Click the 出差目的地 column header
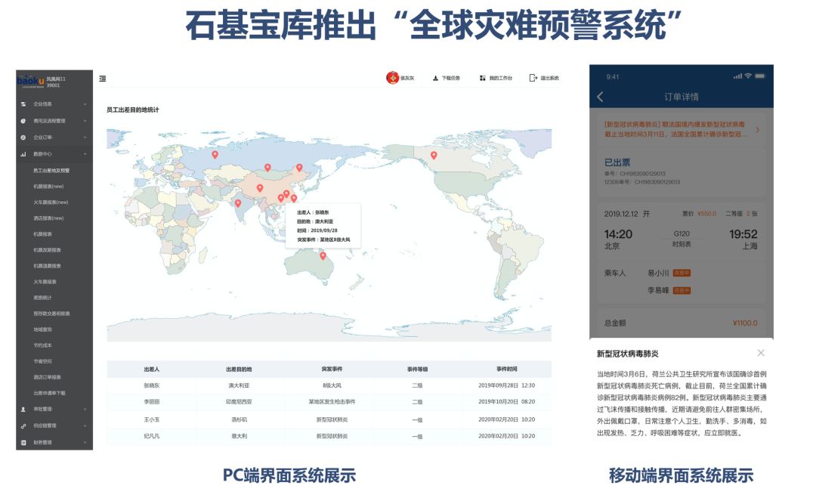816x504 pixels. click(239, 369)
